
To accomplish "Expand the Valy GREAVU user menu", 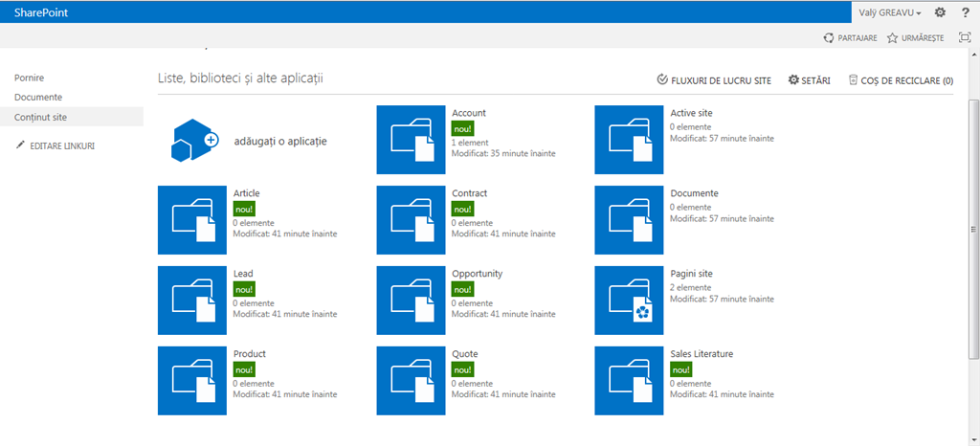I will pos(890,12).
